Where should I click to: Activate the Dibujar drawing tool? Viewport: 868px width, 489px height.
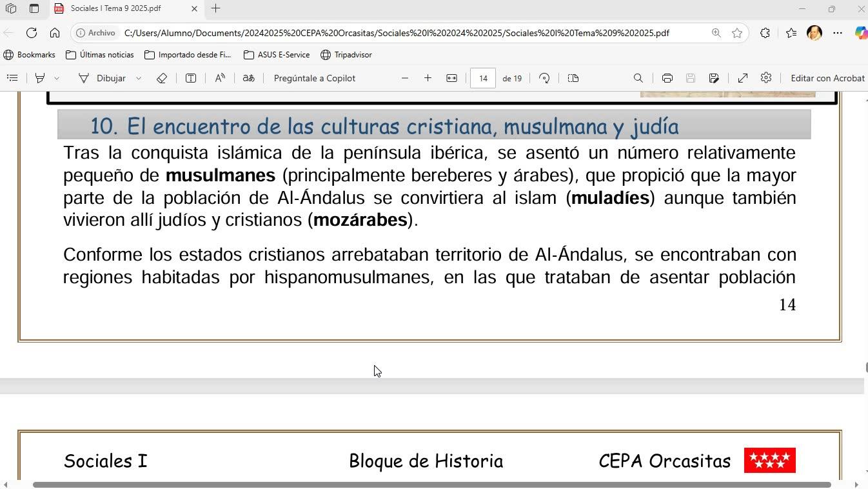[103, 78]
